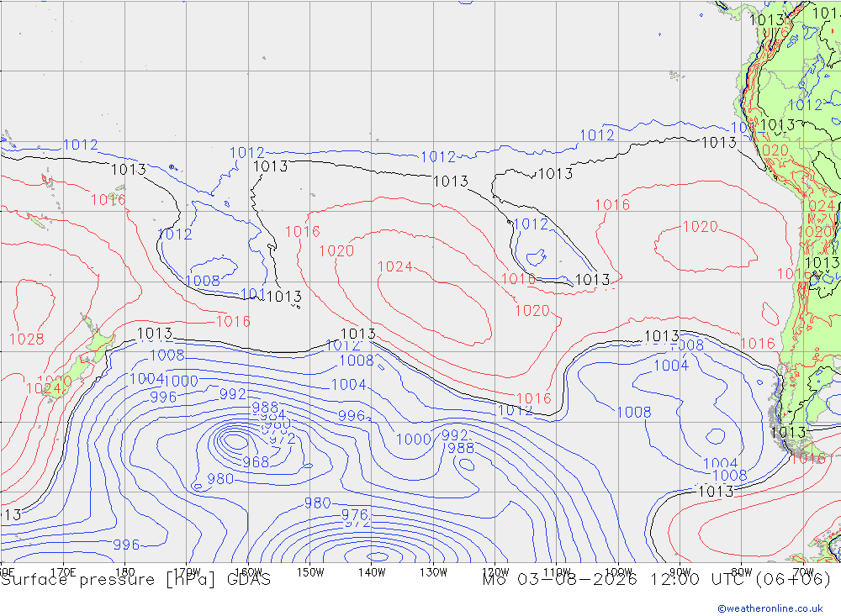Screen dimensions: 841x616
Task: Click the blue 984 isobar label
Action: [x=273, y=415]
